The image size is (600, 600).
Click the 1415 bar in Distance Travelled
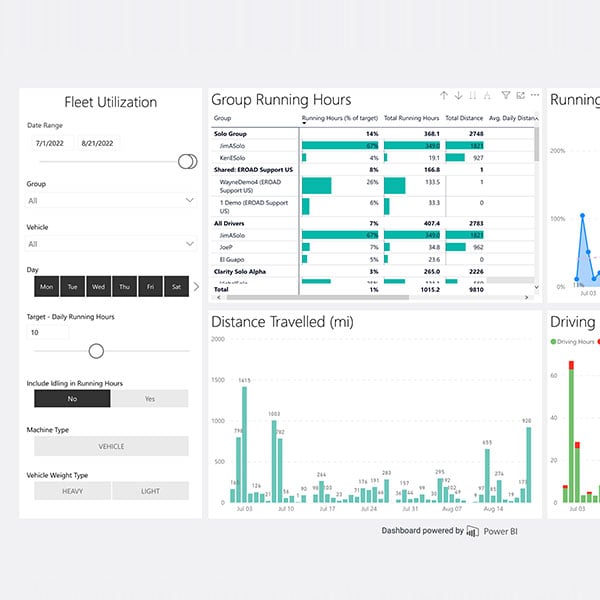pos(245,445)
